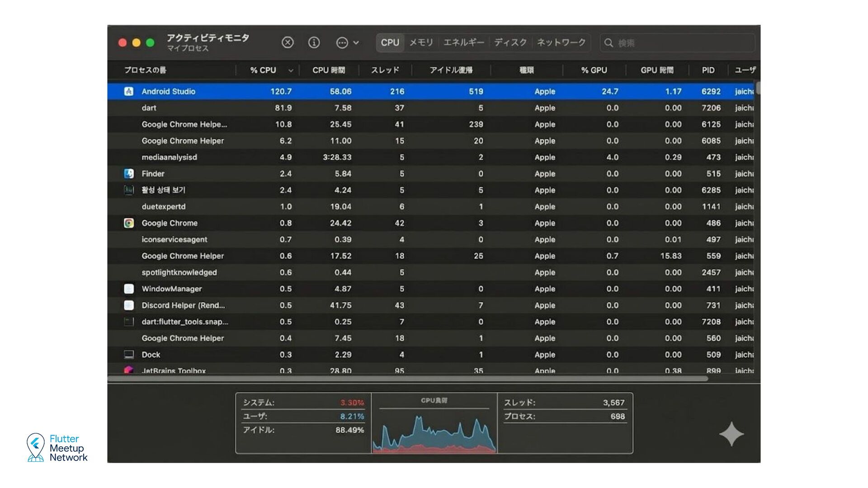Switch to the メモリ tab
The image size is (868, 488).
coord(421,42)
